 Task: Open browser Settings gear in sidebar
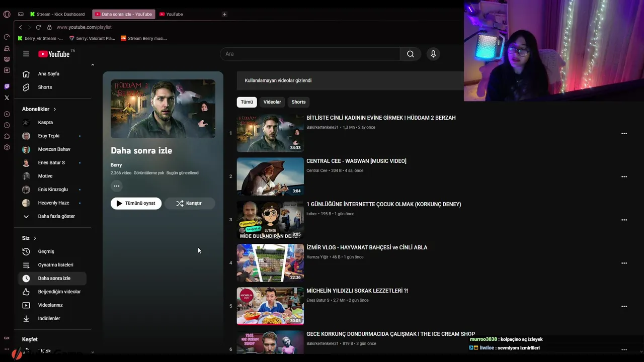7,147
